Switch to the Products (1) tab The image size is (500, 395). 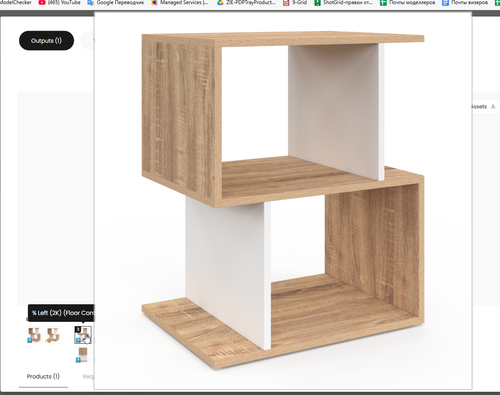[x=43, y=376]
